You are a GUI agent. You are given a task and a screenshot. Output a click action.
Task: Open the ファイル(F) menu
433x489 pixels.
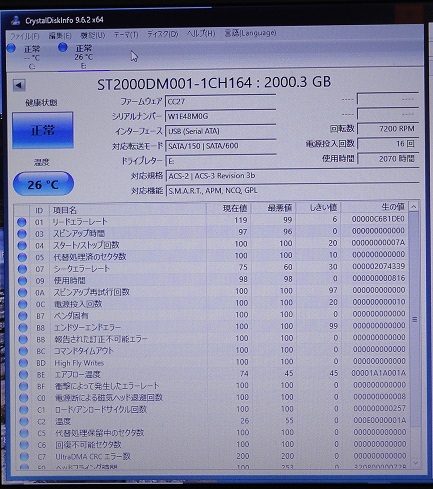[25, 35]
